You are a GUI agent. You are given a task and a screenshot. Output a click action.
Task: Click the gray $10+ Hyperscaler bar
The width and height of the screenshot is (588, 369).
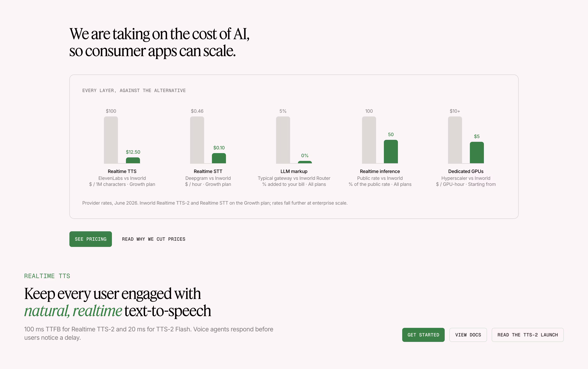coord(455,140)
